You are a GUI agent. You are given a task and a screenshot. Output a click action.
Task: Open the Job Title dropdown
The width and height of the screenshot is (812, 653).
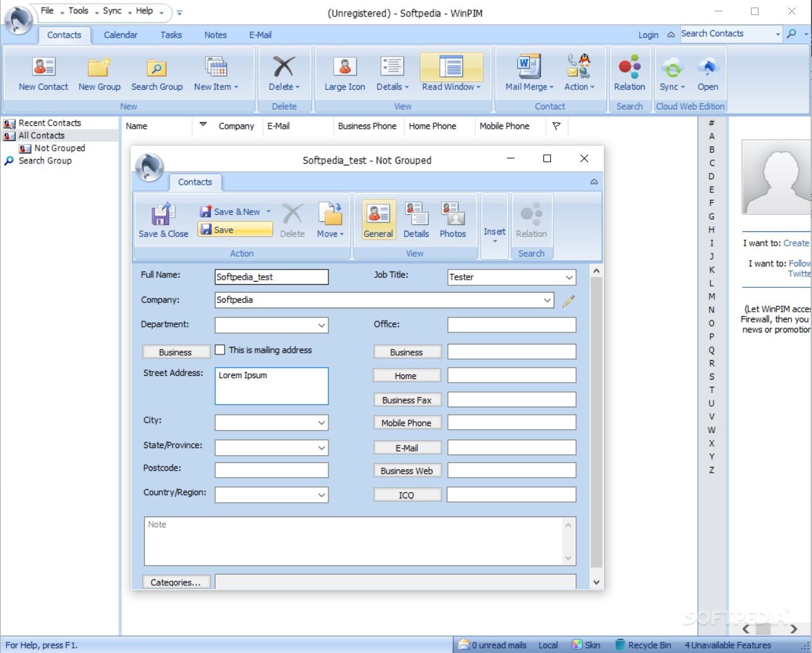pos(569,277)
